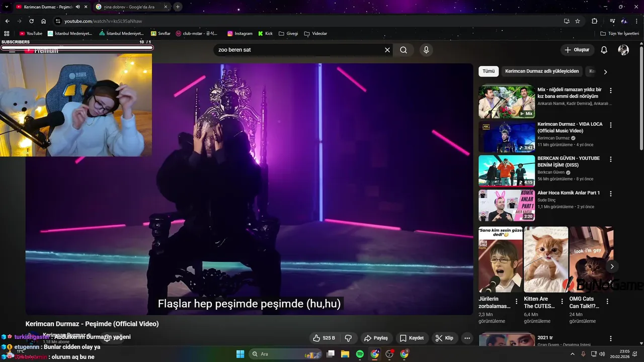Open options for the '2021 tr' playlist
The width and height of the screenshot is (644, 362).
pos(611,339)
